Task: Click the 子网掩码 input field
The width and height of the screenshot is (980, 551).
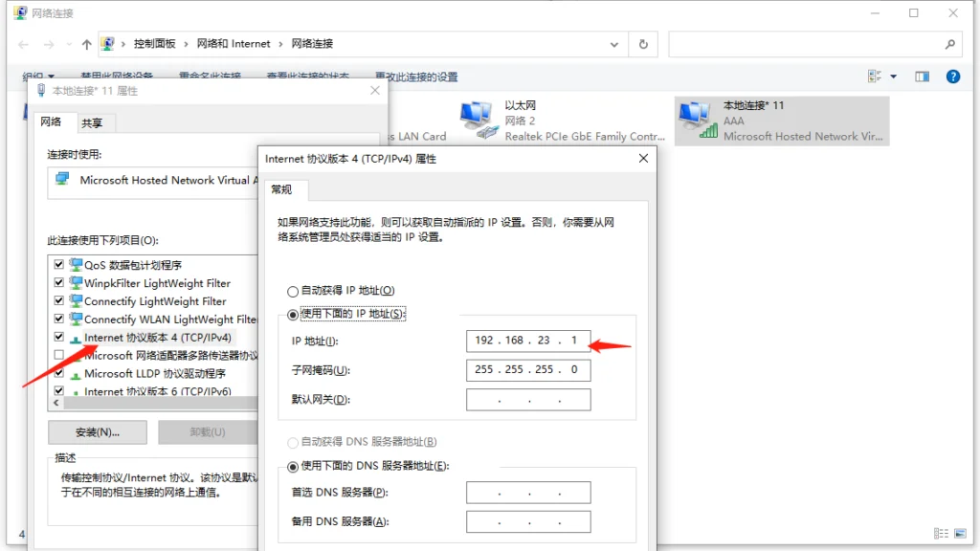Action: click(528, 370)
